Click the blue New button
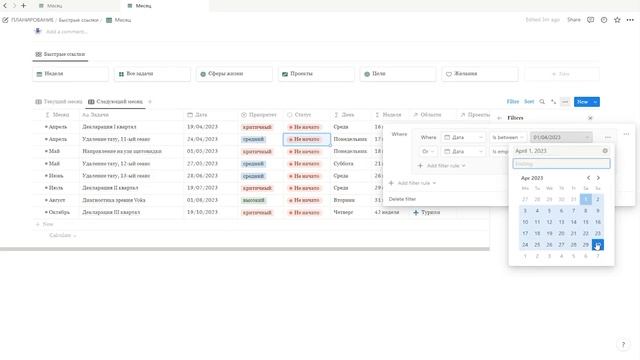Image resolution: width=640 pixels, height=360 pixels. tap(582, 102)
